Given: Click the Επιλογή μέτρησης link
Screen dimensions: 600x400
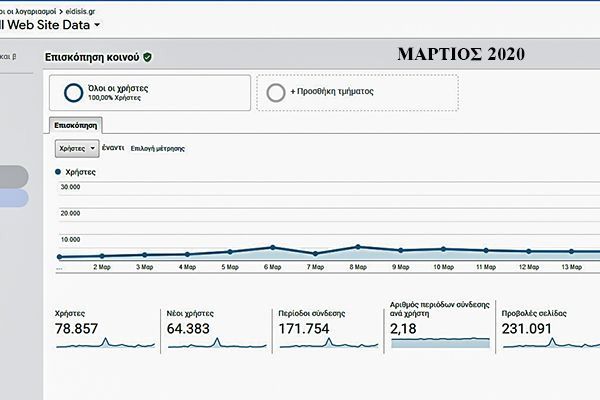Looking at the screenshot, I should pyautogui.click(x=157, y=148).
